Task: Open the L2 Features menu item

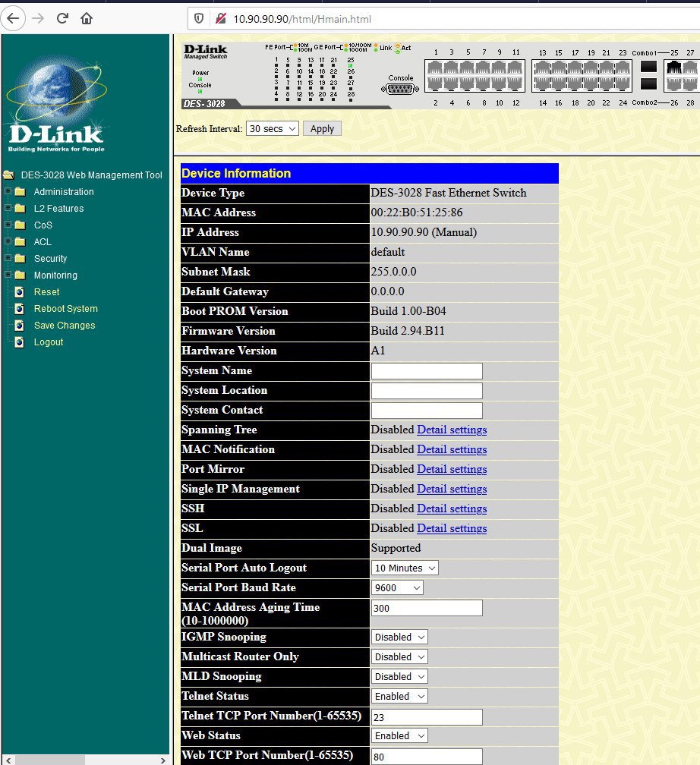Action: pyautogui.click(x=59, y=208)
